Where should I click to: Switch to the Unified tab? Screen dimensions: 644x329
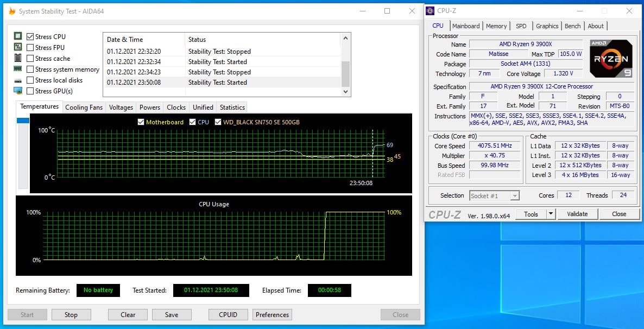coord(203,107)
